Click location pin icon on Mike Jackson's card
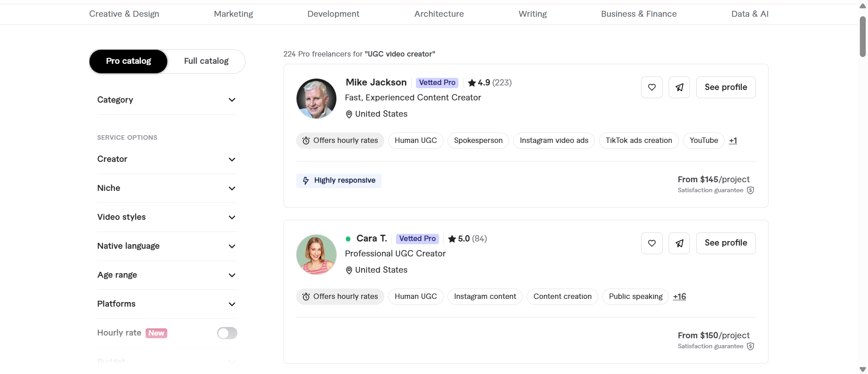The height and width of the screenshot is (374, 868). click(x=349, y=114)
